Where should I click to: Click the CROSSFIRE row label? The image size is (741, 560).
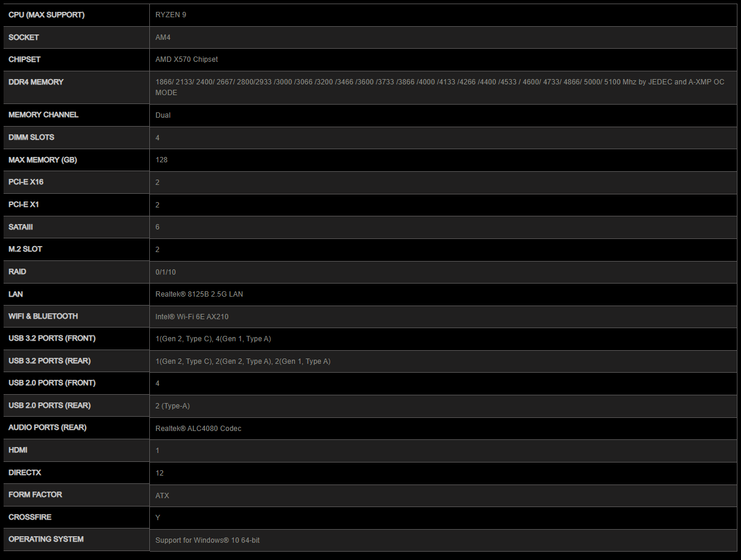point(29,517)
